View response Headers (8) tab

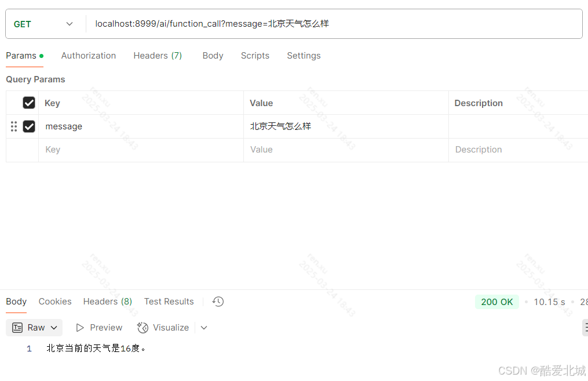(x=107, y=302)
